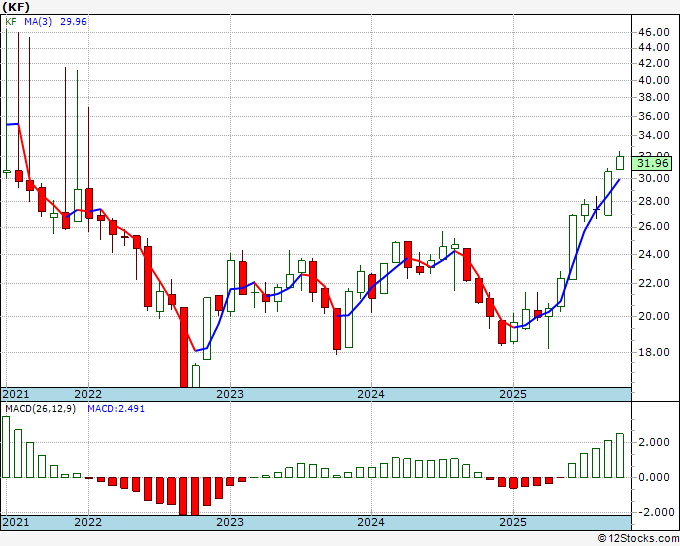The height and width of the screenshot is (546, 680).
Task: Click the 24.00 price axis label
Action: click(x=653, y=254)
